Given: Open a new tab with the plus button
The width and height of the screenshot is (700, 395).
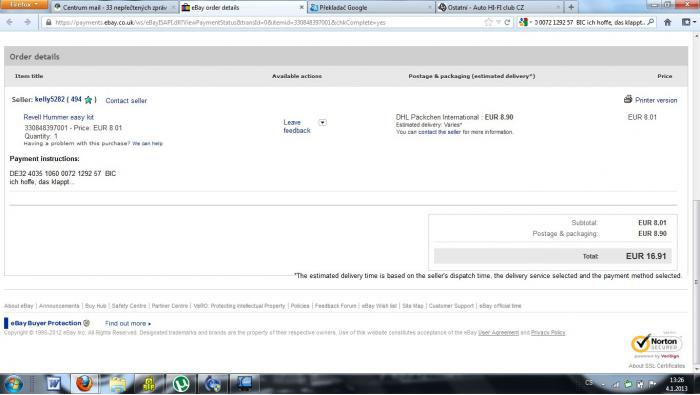Looking at the screenshot, I should point(571,7).
